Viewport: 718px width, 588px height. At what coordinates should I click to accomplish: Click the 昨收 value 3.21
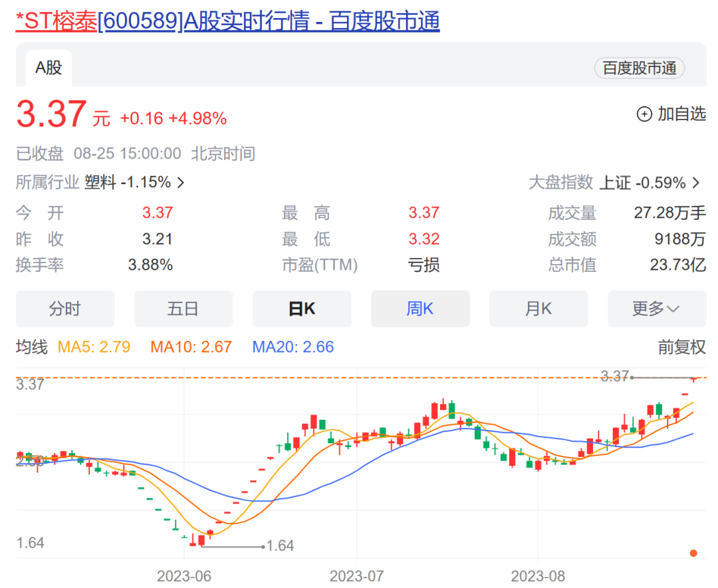(158, 239)
